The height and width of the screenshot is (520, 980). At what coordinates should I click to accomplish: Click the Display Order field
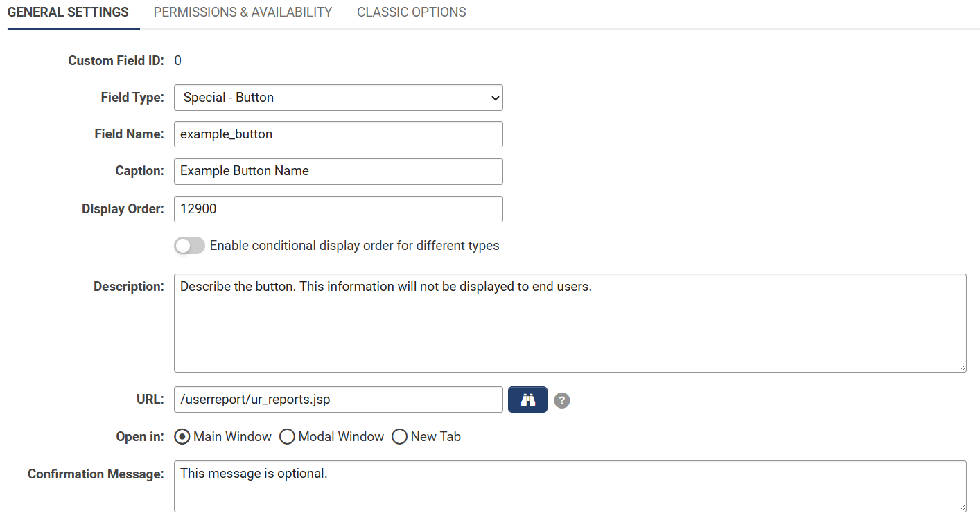click(338, 209)
